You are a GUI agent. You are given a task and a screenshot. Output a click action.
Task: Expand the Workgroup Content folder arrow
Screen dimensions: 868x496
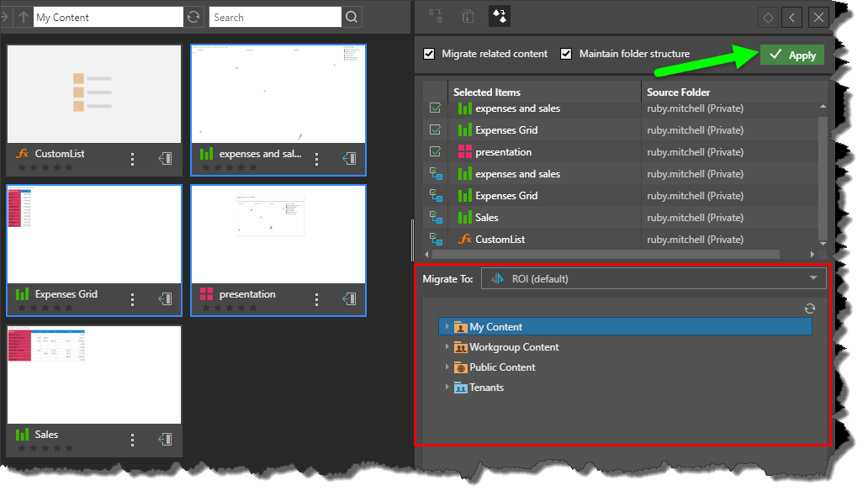(447, 347)
